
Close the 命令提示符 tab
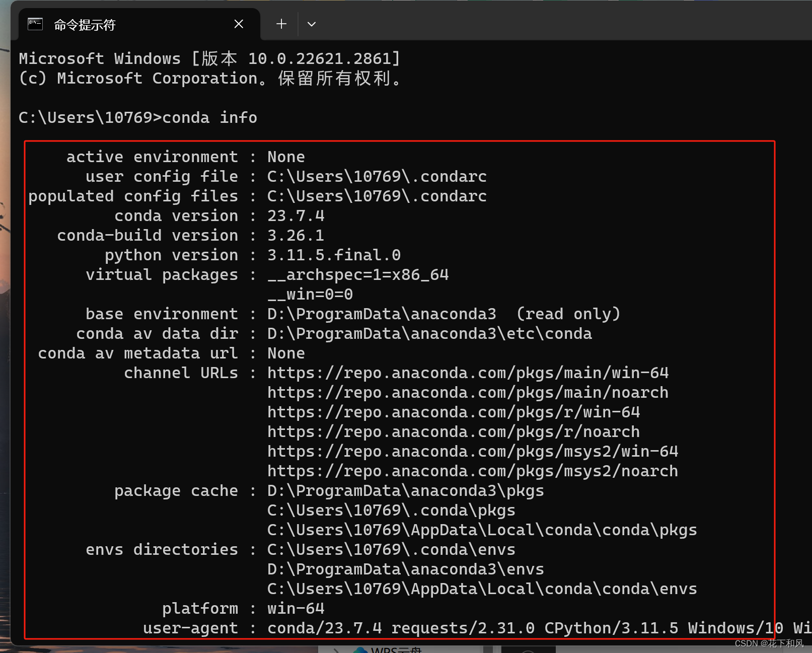pos(239,24)
